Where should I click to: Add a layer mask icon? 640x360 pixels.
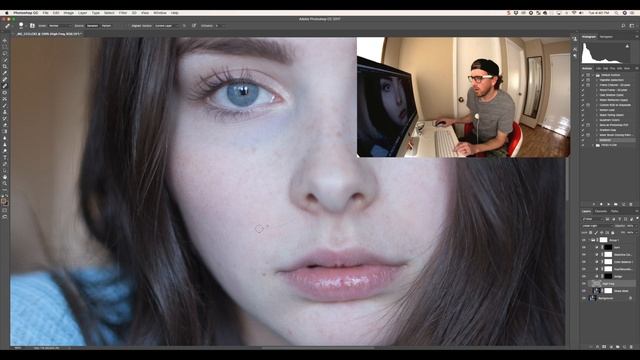pyautogui.click(x=604, y=347)
